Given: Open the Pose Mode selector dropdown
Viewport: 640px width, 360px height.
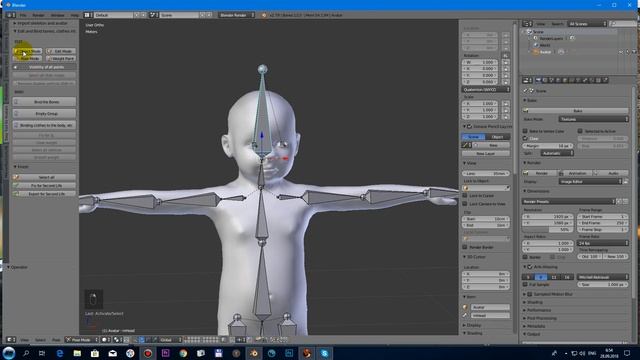Looking at the screenshot, I should [82, 340].
